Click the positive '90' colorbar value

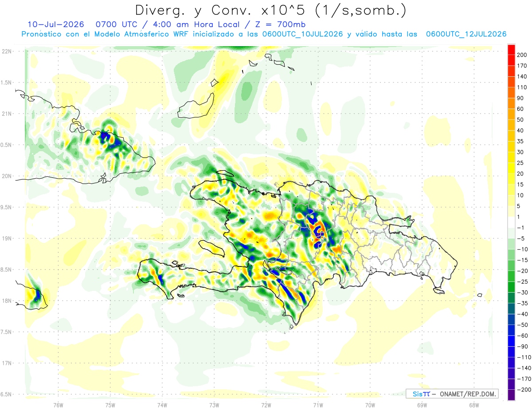click(521, 98)
